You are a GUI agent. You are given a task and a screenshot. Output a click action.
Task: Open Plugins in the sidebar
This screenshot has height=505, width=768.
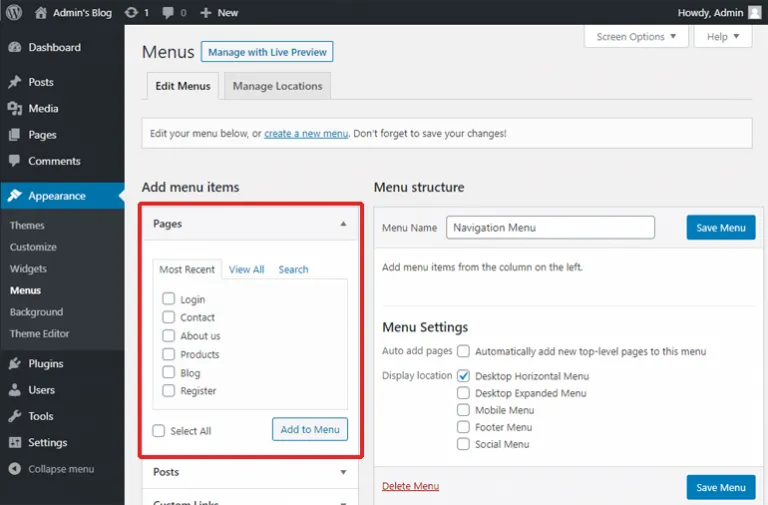pyautogui.click(x=45, y=364)
